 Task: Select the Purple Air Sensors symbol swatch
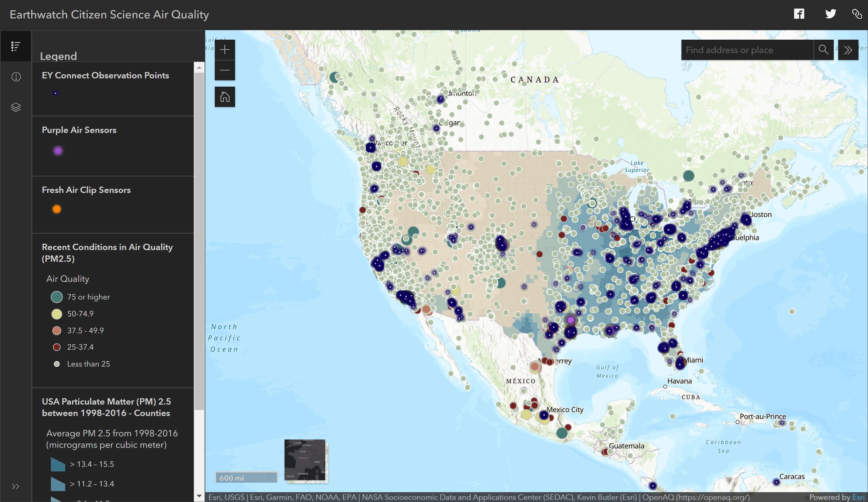pyautogui.click(x=57, y=150)
